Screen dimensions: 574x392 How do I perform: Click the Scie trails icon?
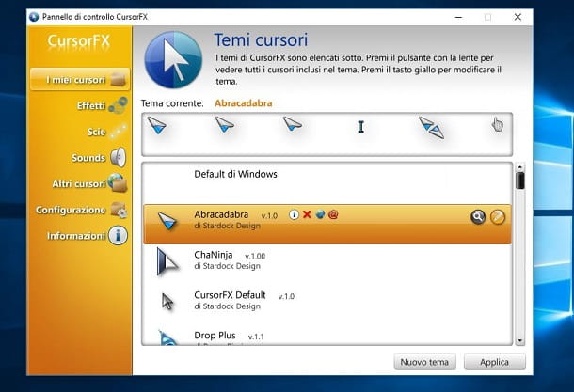tap(118, 132)
